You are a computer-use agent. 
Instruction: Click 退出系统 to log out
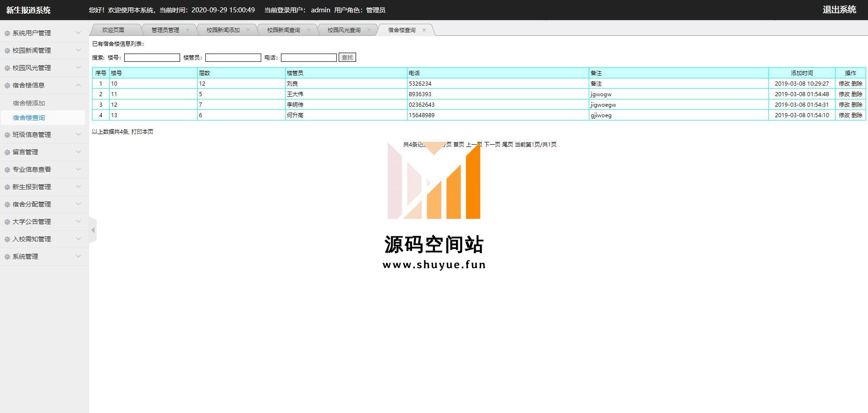click(839, 10)
